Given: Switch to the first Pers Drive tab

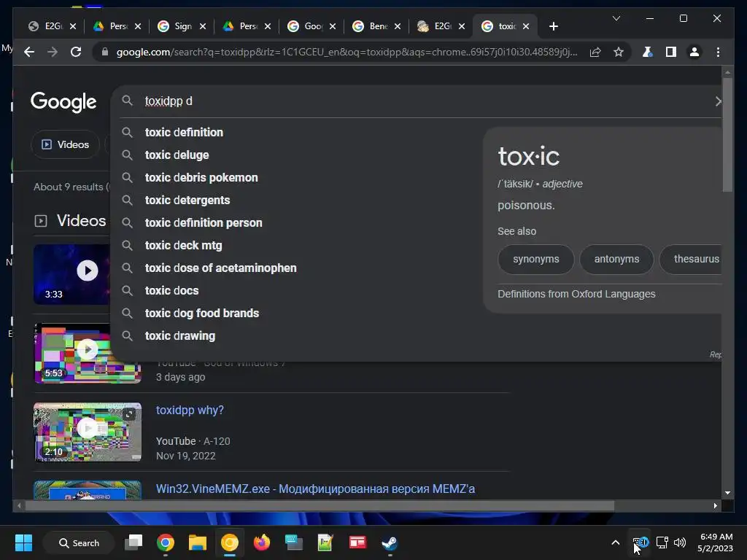Looking at the screenshot, I should [118, 26].
